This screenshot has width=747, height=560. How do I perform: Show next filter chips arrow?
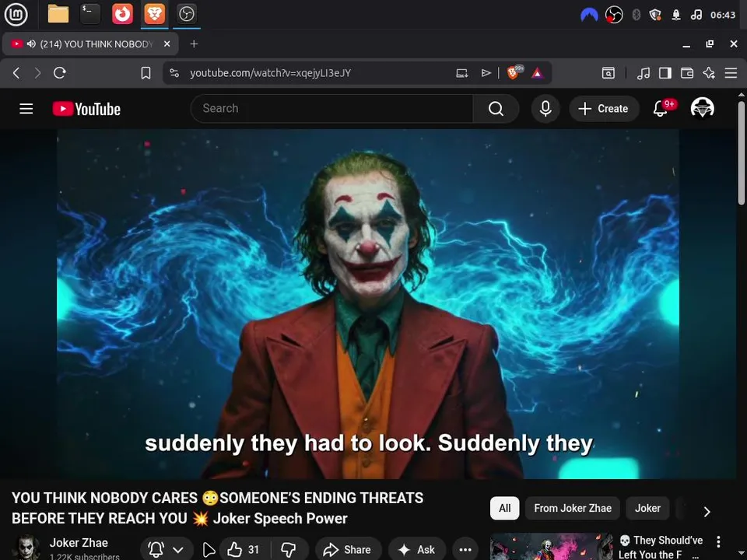coord(707,512)
